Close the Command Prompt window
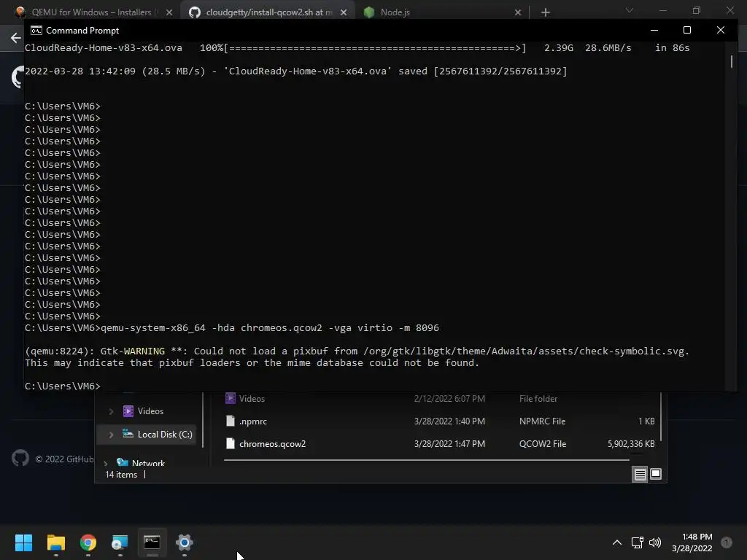Image resolution: width=747 pixels, height=560 pixels. [720, 30]
